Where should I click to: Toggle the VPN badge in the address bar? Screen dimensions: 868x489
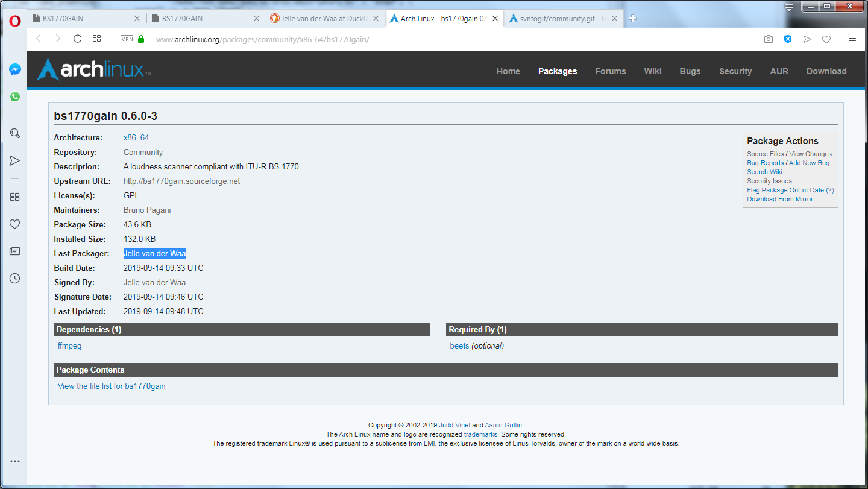(x=127, y=39)
